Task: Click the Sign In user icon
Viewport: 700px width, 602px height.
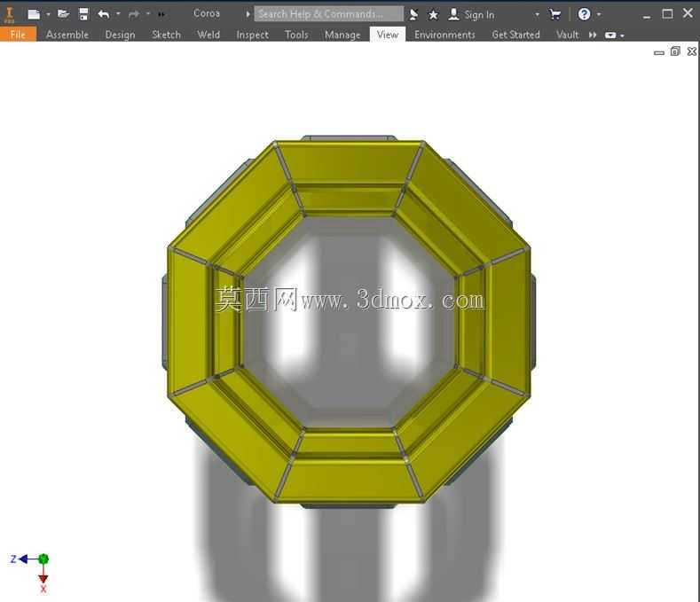Action: (453, 14)
